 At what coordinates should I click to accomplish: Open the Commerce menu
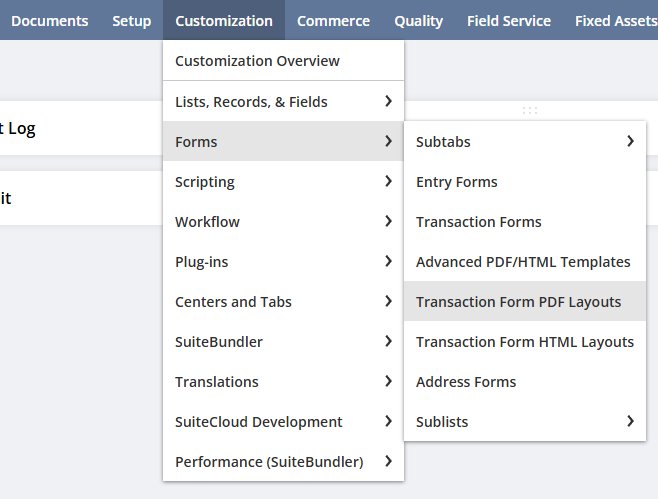333,21
